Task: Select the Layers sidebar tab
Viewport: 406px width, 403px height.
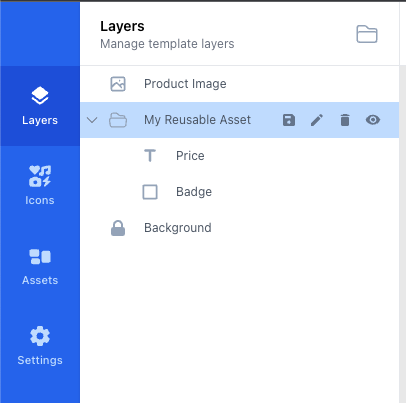Action: [x=40, y=106]
